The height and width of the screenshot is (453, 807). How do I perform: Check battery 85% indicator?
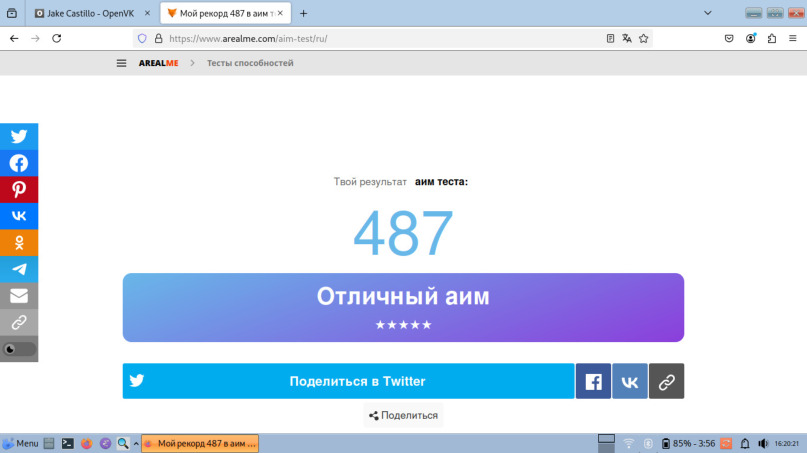coord(688,443)
